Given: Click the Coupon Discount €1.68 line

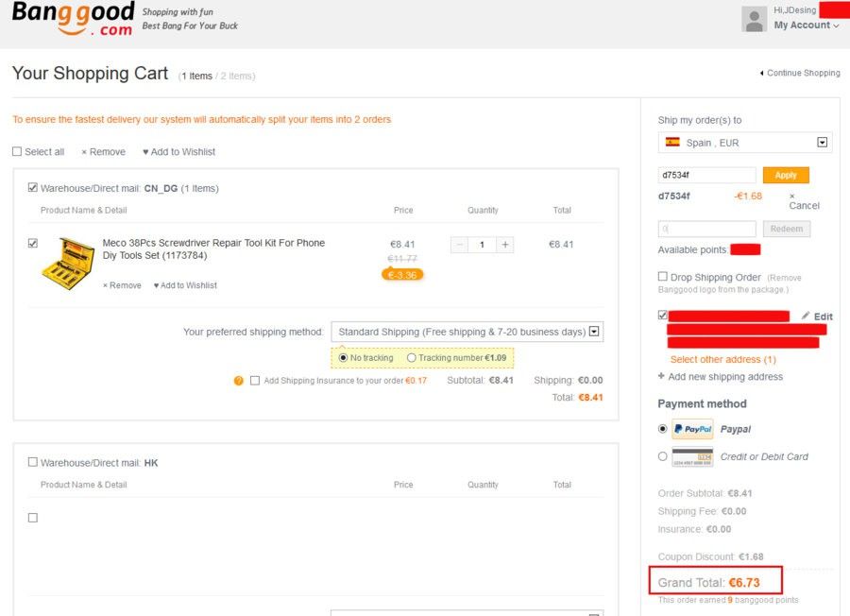Looking at the screenshot, I should [x=710, y=556].
